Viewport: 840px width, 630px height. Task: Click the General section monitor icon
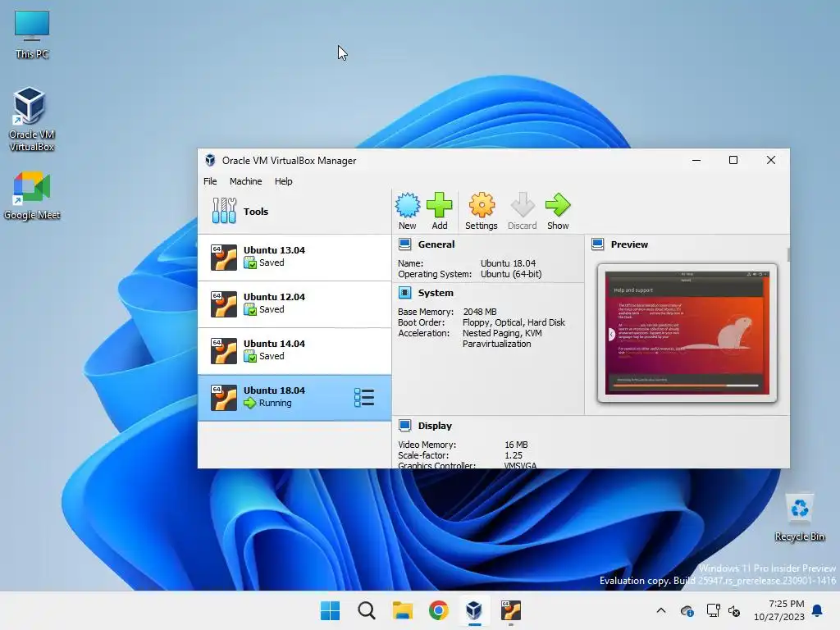click(405, 244)
